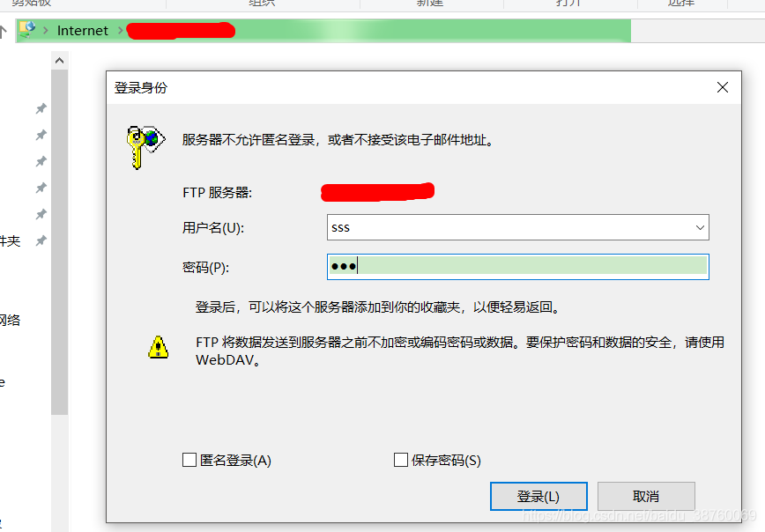Viewport: 765px width, 532px height.
Task: Click the third pin icon in sidebar
Action: point(41,161)
